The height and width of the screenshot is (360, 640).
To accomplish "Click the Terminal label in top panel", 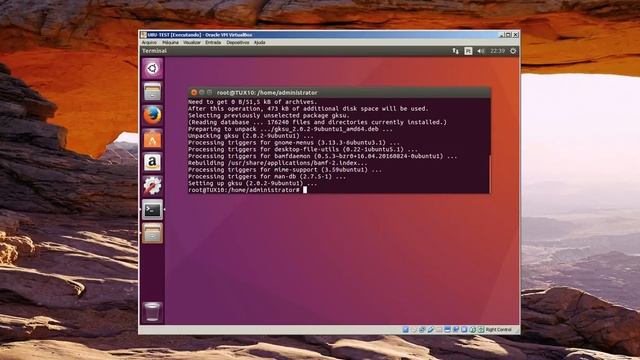I will tap(154, 51).
